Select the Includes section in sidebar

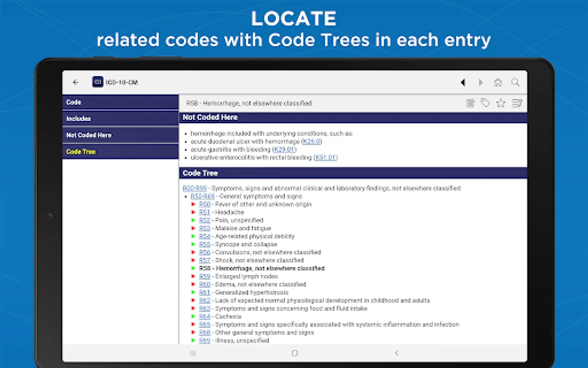click(120, 119)
